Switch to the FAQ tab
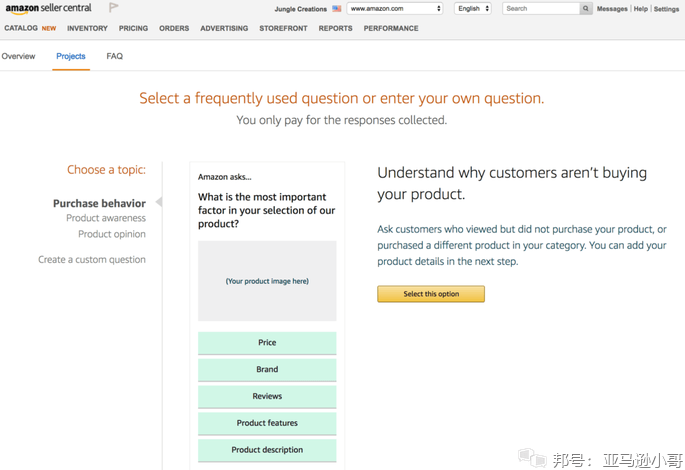 115,57
